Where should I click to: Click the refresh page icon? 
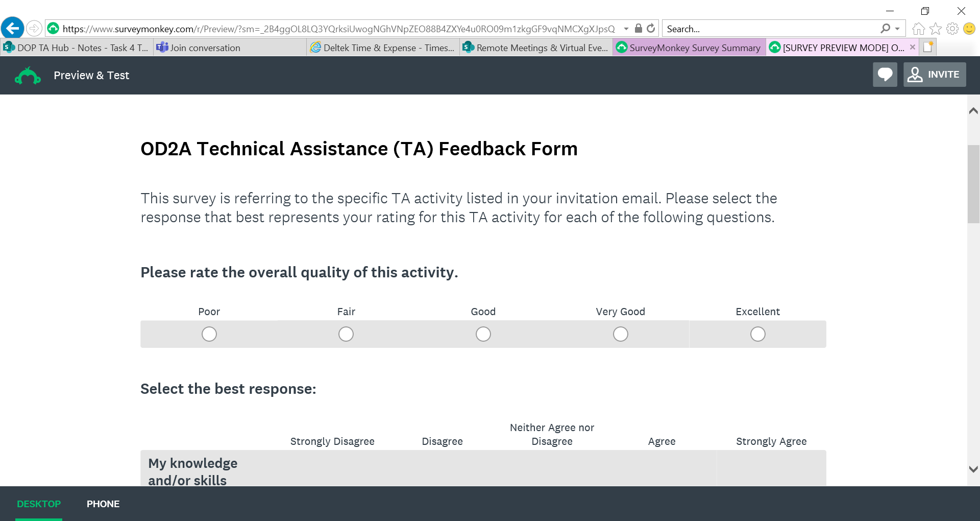[x=651, y=29]
